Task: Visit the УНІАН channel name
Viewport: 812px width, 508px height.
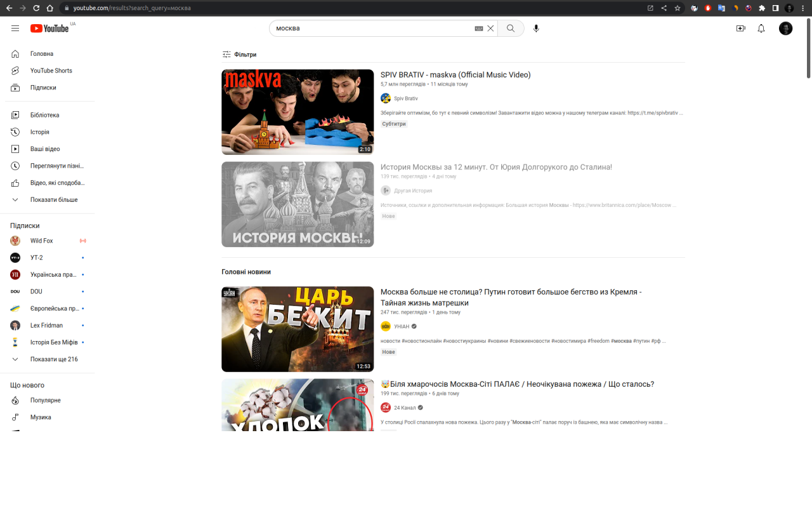Action: click(402, 326)
